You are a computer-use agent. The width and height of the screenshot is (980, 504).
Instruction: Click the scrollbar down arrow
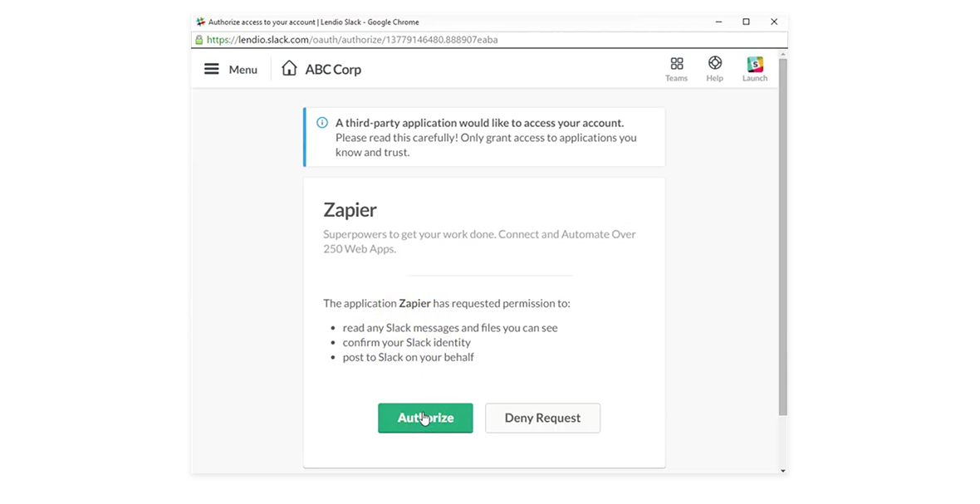point(782,470)
